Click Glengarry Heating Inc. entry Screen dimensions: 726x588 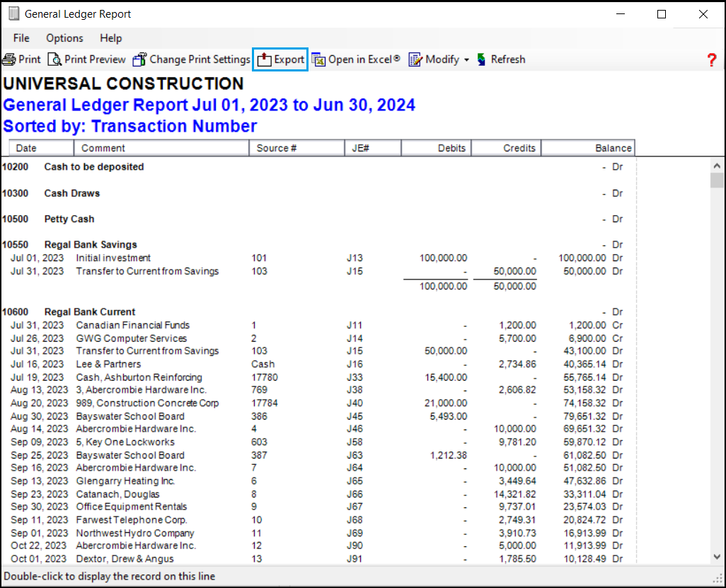(x=125, y=481)
